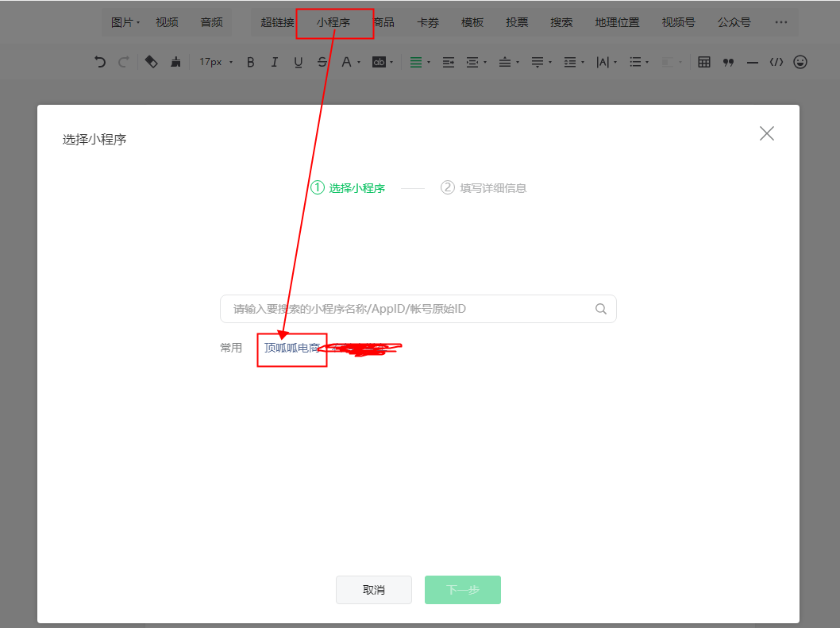Click the mini program search input field
The width and height of the screenshot is (840, 628).
[418, 309]
